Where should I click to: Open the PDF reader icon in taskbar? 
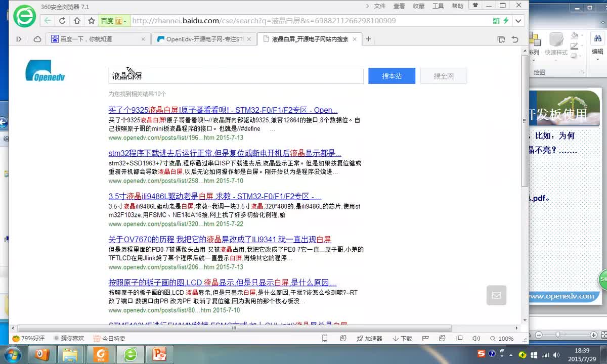(x=101, y=354)
